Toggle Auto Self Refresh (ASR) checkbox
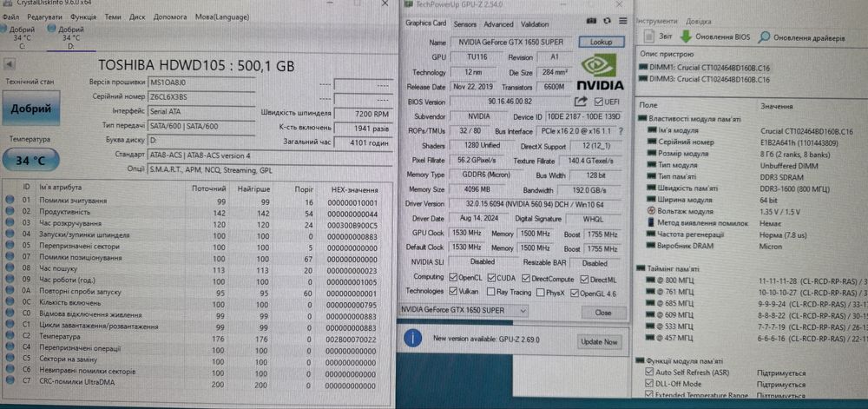The image size is (868, 409). [649, 373]
